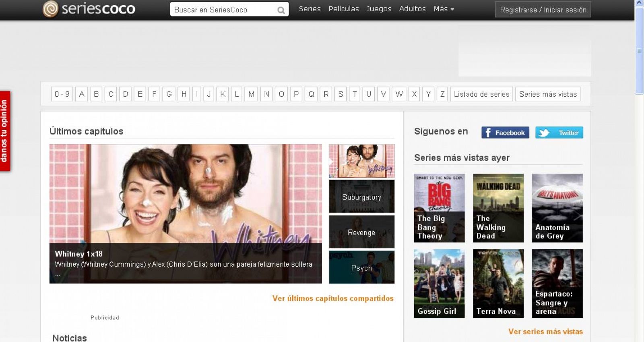Image resolution: width=644 pixels, height=342 pixels.
Task: Filter series by letter K
Action: [223, 94]
